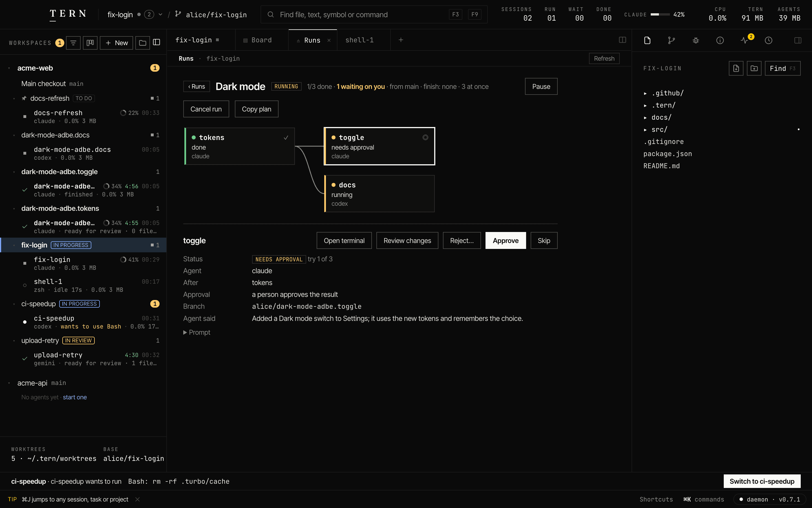Add a new tab with plus icon
Screen dimensions: 812x508
[x=401, y=40]
